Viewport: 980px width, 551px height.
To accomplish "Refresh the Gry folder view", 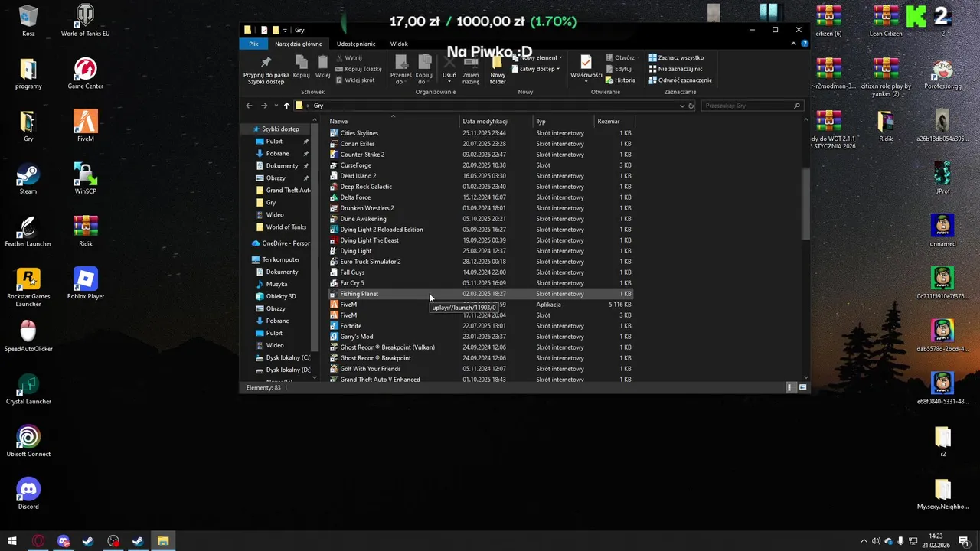I will click(691, 106).
